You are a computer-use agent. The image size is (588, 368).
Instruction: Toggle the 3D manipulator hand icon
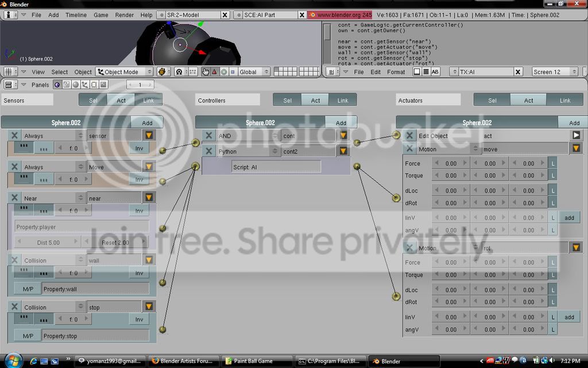(206, 72)
